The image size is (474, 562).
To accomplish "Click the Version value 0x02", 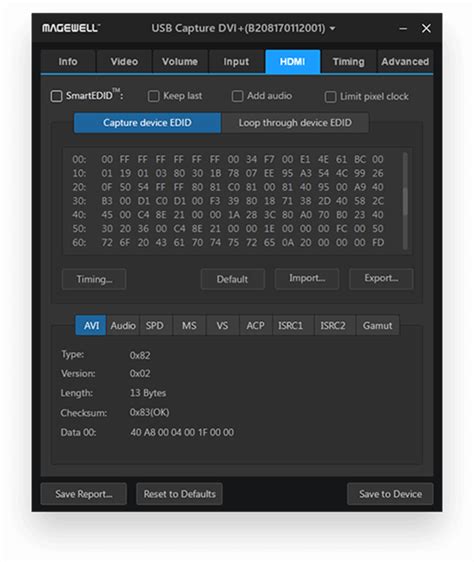I will (140, 373).
